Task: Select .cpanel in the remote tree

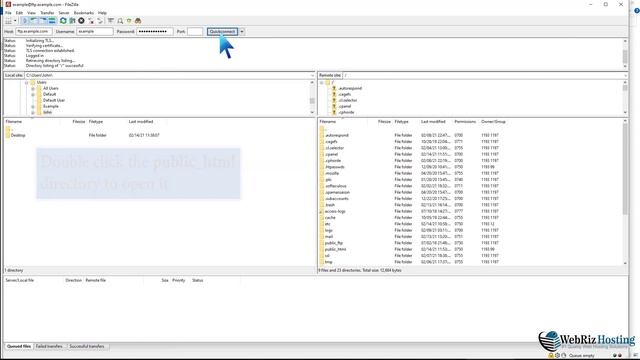Action: click(x=344, y=107)
